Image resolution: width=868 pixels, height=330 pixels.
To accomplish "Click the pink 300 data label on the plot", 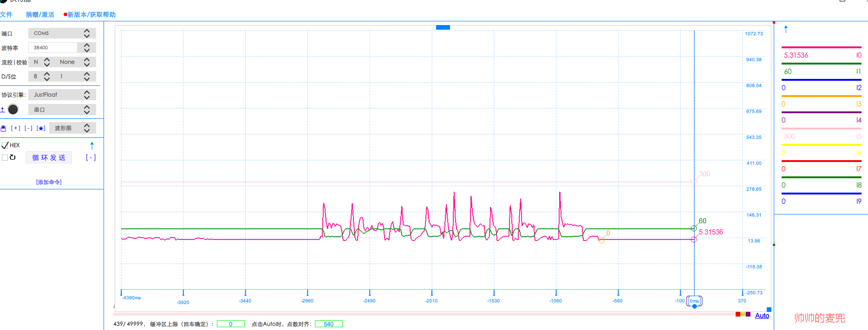I will point(705,174).
